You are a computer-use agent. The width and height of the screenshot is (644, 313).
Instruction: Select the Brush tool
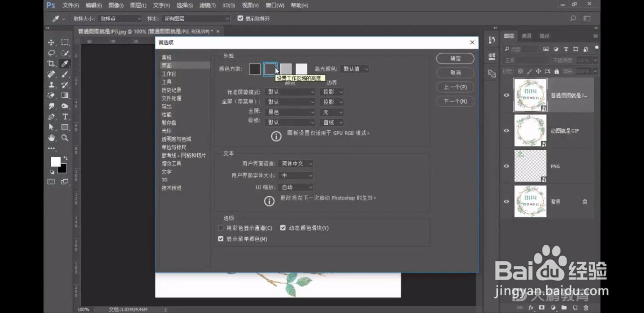[64, 74]
